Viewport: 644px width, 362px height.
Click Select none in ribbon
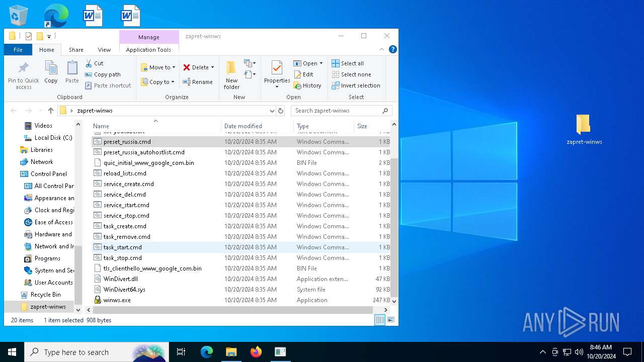click(x=351, y=74)
